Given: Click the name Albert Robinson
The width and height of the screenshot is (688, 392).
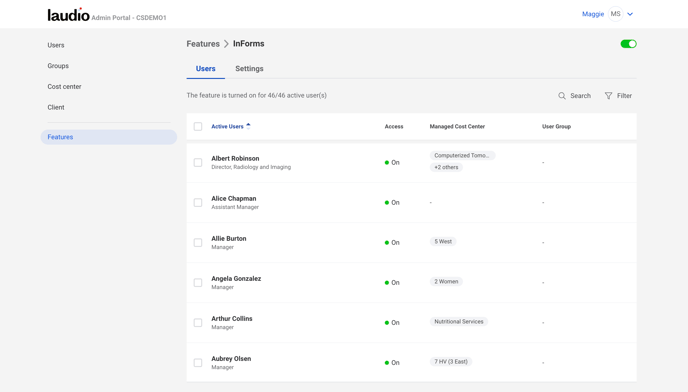Looking at the screenshot, I should point(235,158).
